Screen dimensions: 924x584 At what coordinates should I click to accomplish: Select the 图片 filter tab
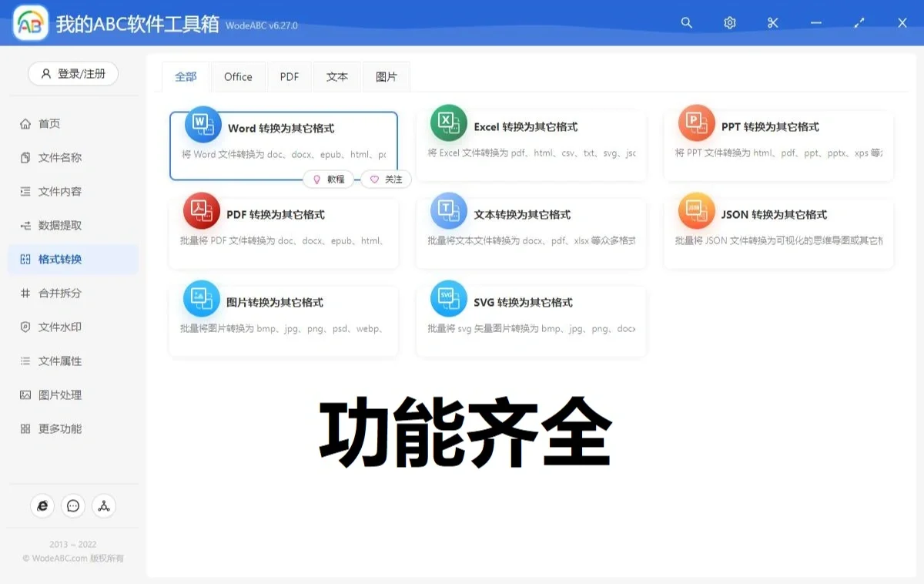(x=387, y=76)
